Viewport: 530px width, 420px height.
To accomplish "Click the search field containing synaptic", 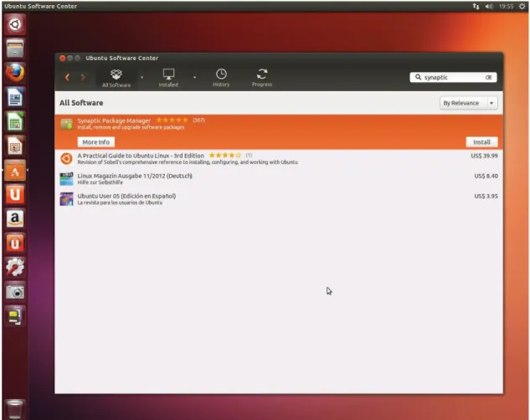I will (453, 77).
